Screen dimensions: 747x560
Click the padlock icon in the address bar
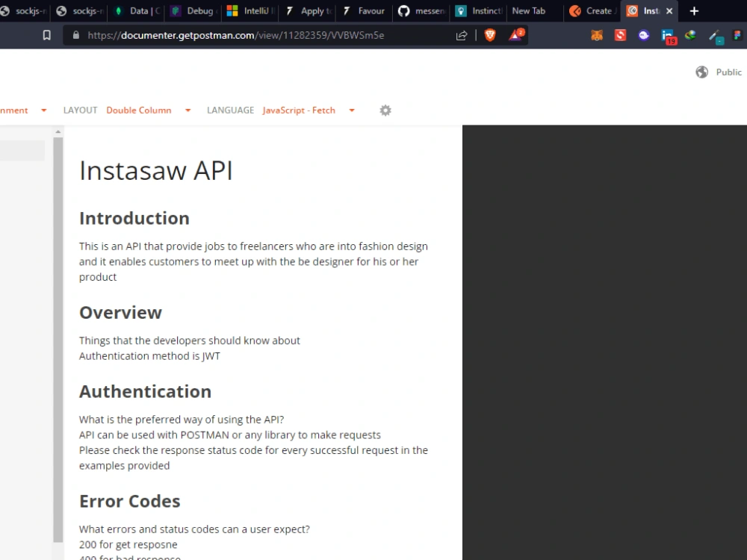[75, 34]
